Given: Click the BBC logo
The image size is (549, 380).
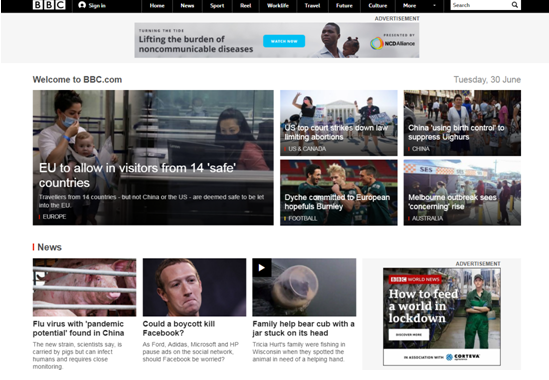Looking at the screenshot, I should (49, 5).
